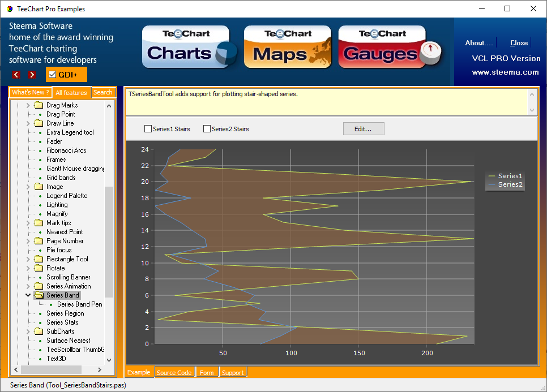Screen dimensions: 547x392
Task: Visit www.steema.com link
Action: [505, 72]
